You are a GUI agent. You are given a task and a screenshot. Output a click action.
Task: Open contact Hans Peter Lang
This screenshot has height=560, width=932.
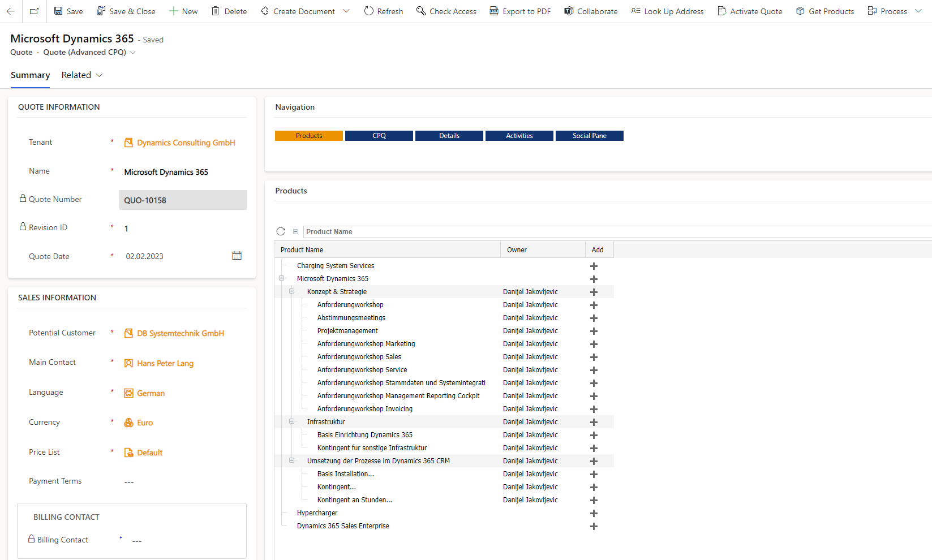pos(165,363)
